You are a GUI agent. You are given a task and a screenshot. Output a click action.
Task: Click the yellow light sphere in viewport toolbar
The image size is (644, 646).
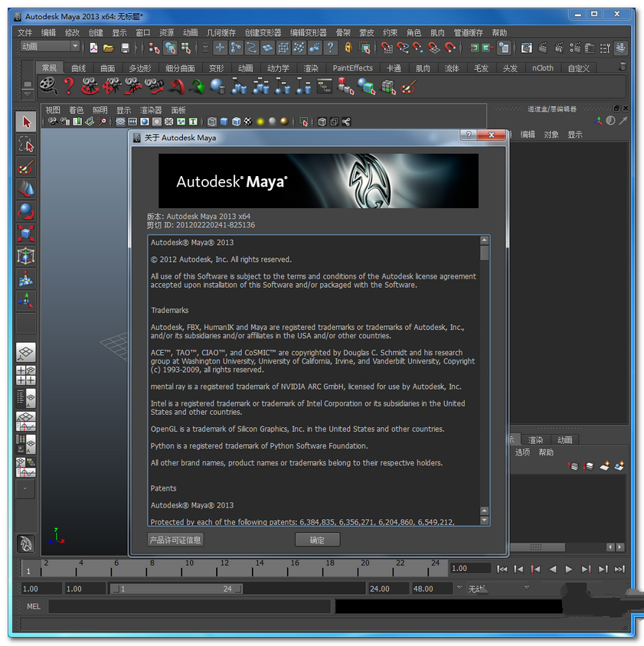[260, 122]
